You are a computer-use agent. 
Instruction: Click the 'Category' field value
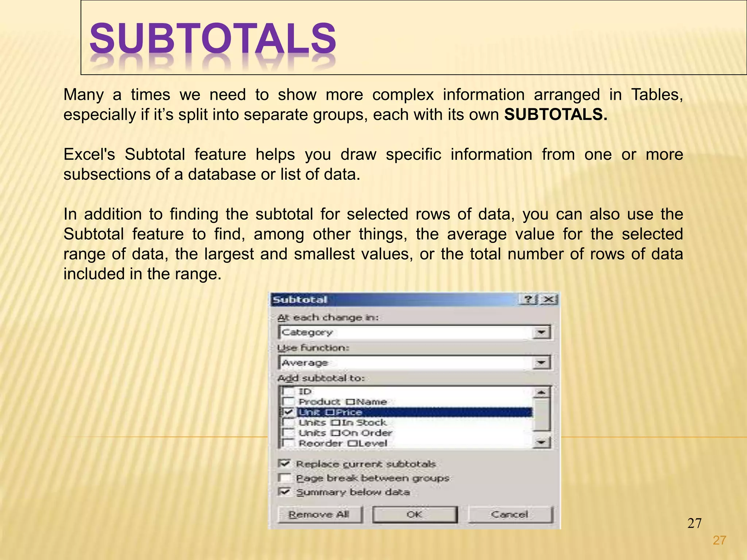pos(307,332)
